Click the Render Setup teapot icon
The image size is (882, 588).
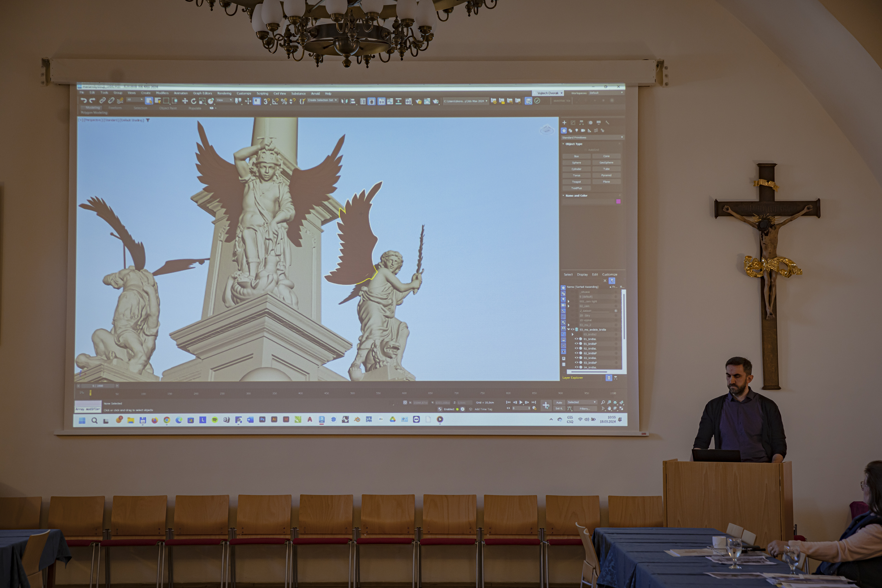[x=418, y=101]
